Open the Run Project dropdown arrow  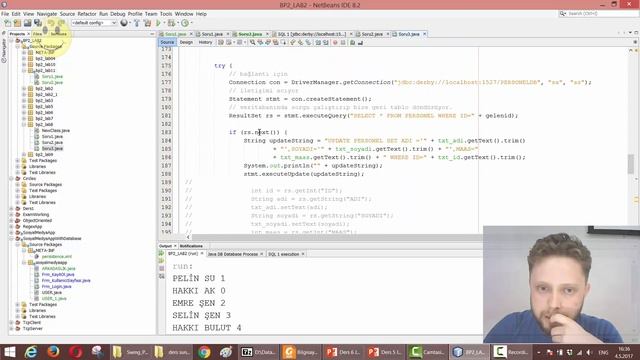click(x=164, y=23)
